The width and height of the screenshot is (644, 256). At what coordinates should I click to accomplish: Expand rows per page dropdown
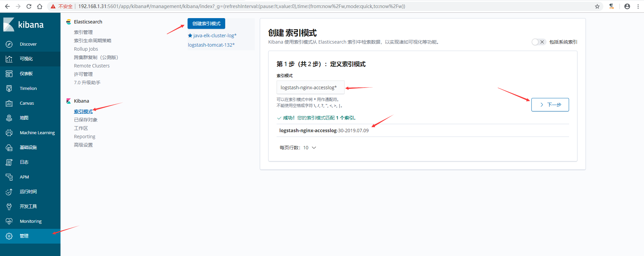pos(298,148)
